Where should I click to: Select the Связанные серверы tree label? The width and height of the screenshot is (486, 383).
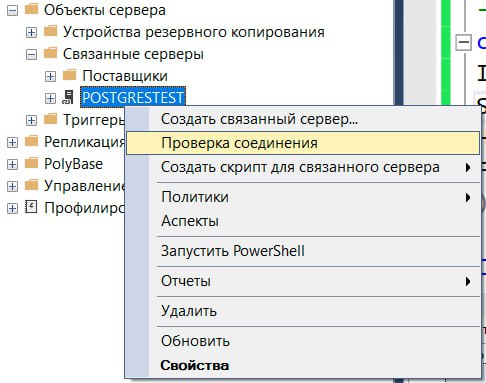click(x=133, y=54)
